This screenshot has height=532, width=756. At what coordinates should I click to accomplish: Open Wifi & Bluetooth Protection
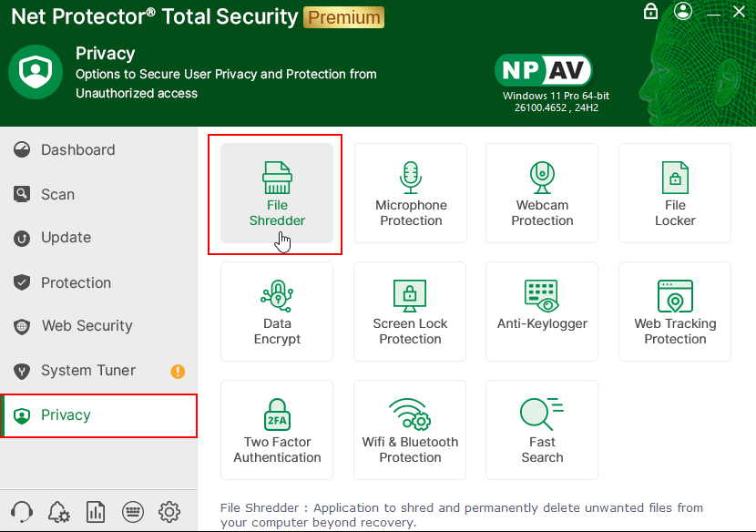coord(410,430)
